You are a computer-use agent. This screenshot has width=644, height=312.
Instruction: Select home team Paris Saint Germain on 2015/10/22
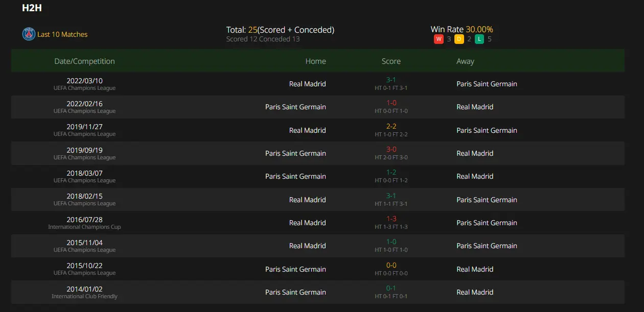(295, 269)
